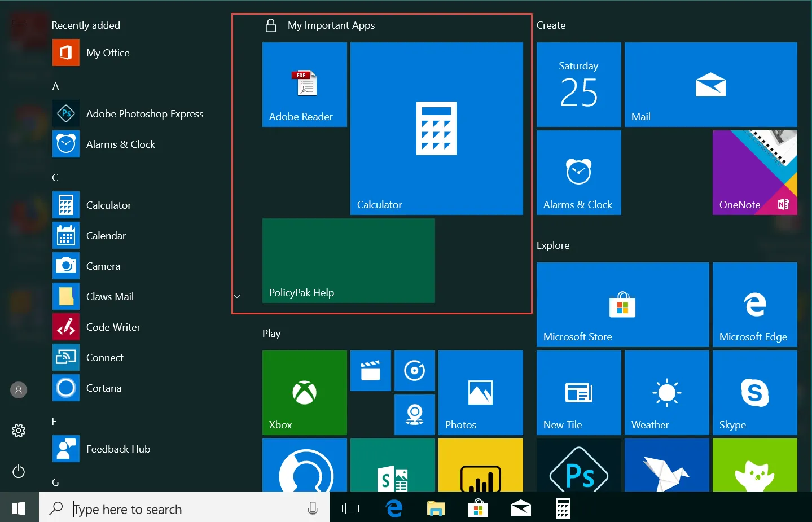Click the Explore group title
The height and width of the screenshot is (522, 812).
[553, 245]
